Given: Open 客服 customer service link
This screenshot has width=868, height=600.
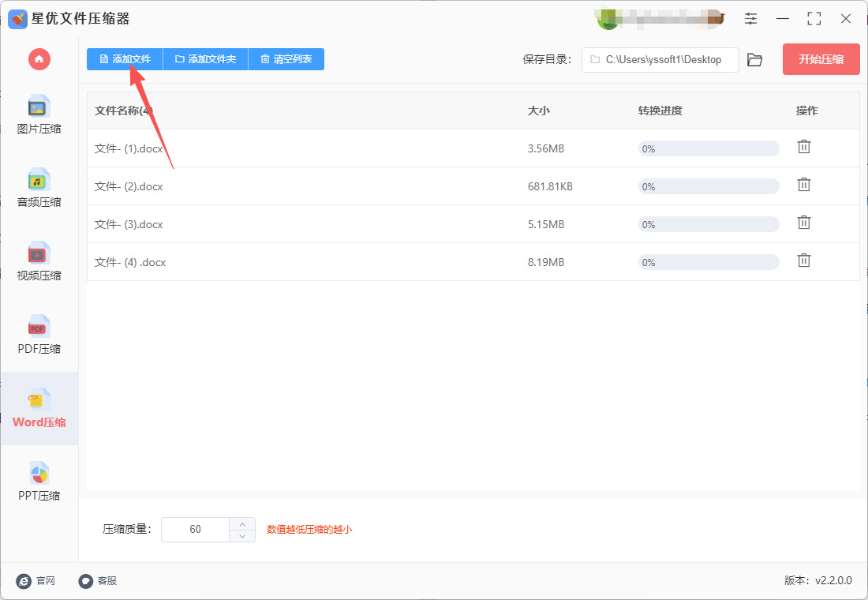Looking at the screenshot, I should tap(98, 580).
